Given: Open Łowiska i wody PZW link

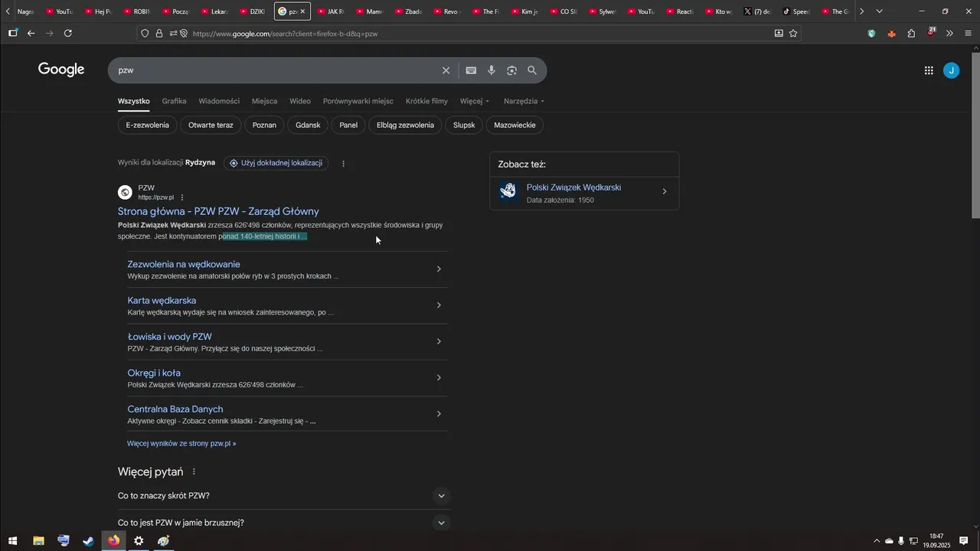Looking at the screenshot, I should pos(169,337).
